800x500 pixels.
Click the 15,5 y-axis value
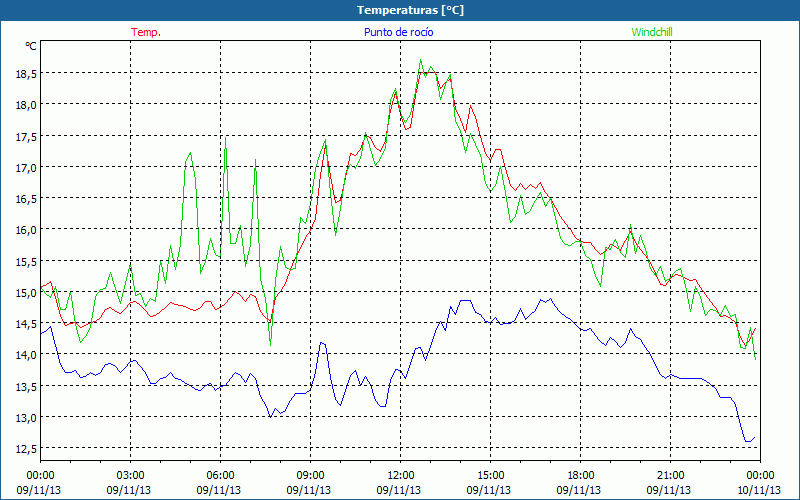point(26,261)
